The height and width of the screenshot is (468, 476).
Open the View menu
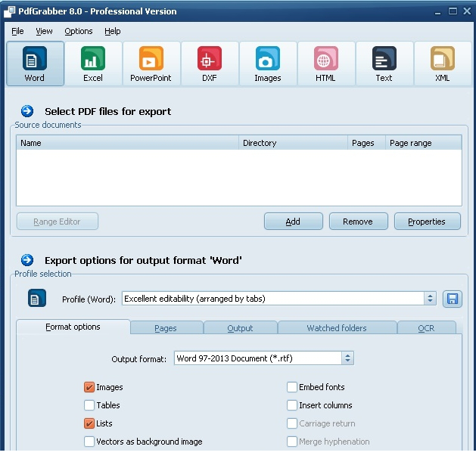pyautogui.click(x=44, y=31)
